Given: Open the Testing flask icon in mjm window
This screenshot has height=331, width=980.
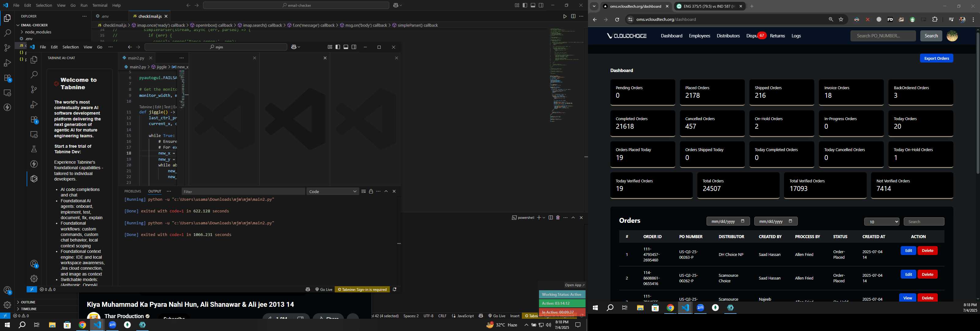Looking at the screenshot, I should 34,149.
